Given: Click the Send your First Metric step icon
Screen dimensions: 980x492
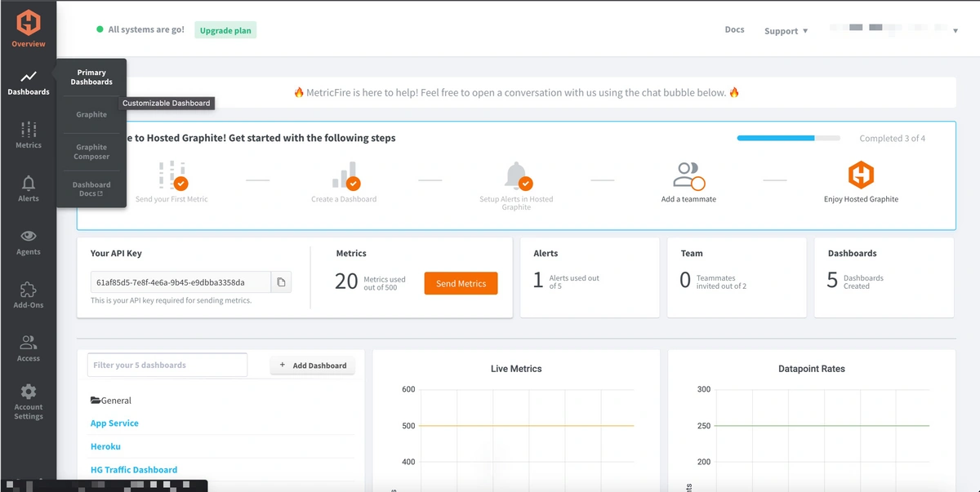Looking at the screenshot, I should (x=172, y=175).
